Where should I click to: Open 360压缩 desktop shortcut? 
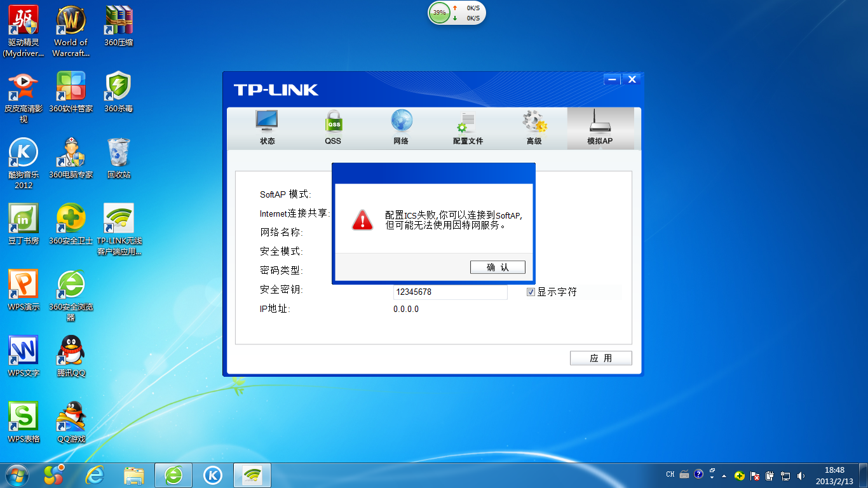coord(118,26)
